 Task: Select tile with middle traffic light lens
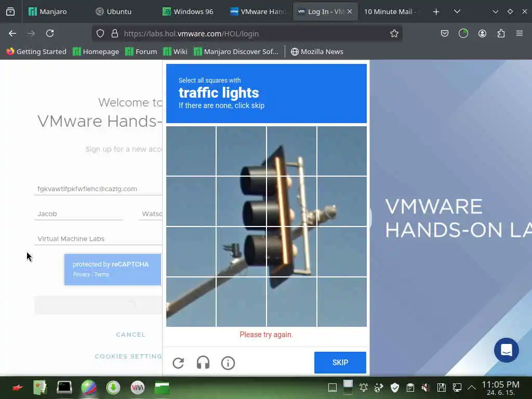point(241,201)
